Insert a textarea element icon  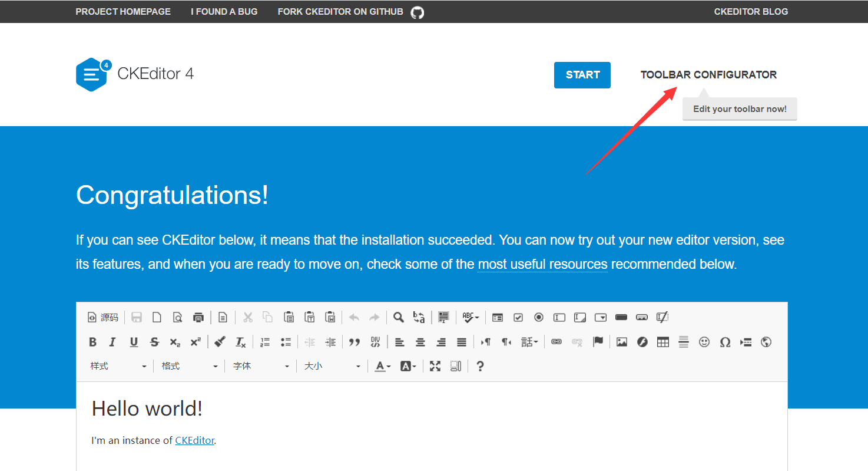(580, 317)
